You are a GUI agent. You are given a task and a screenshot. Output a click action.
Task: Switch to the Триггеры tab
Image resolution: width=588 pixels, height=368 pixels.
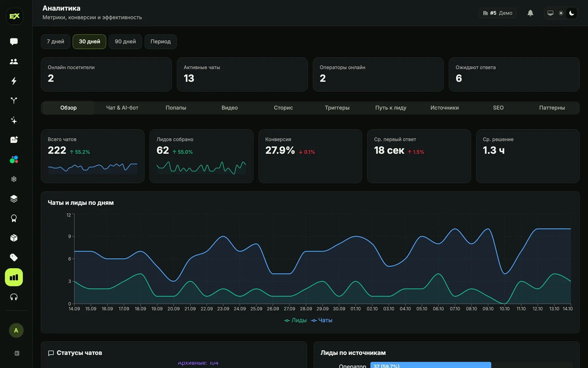point(337,108)
